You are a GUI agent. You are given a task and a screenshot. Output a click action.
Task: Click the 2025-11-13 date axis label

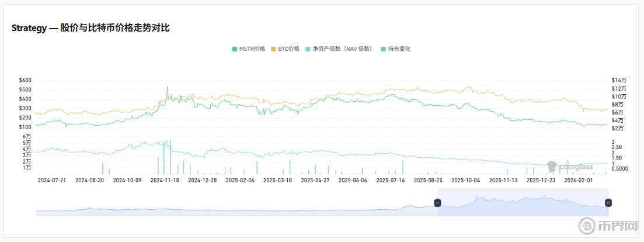tap(503, 180)
